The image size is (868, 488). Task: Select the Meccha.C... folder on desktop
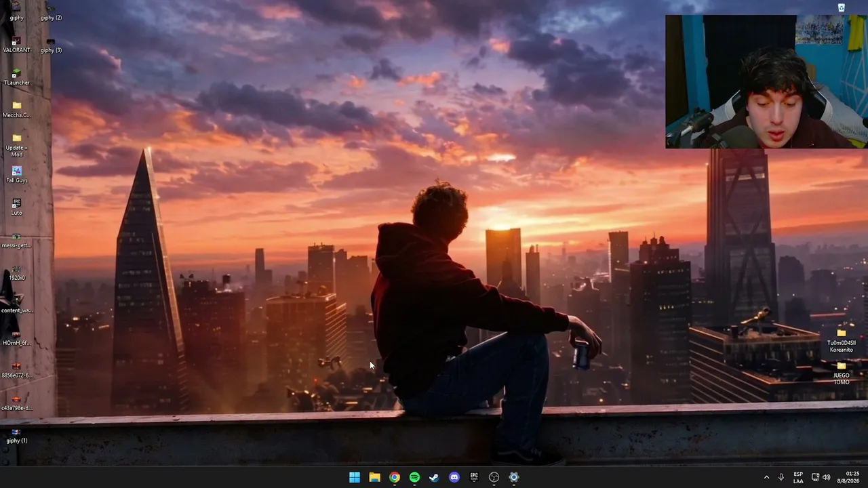[x=16, y=110]
